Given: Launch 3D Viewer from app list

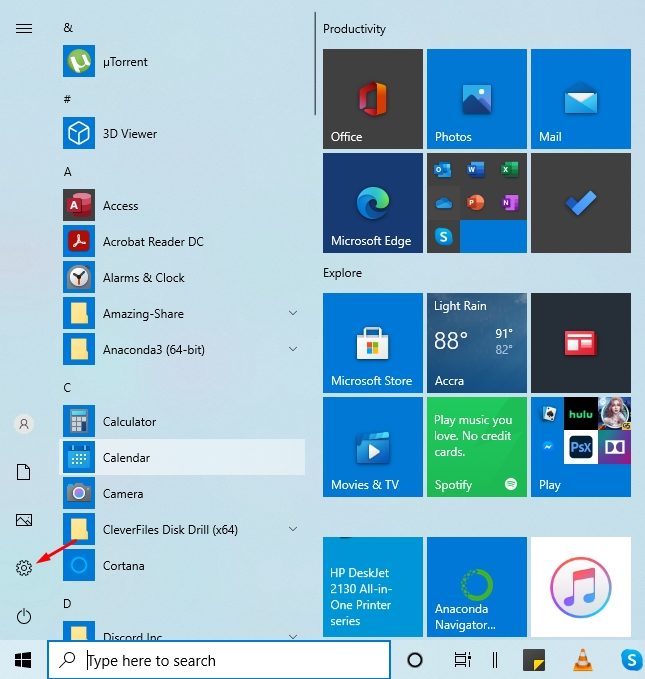Looking at the screenshot, I should coord(182,133).
